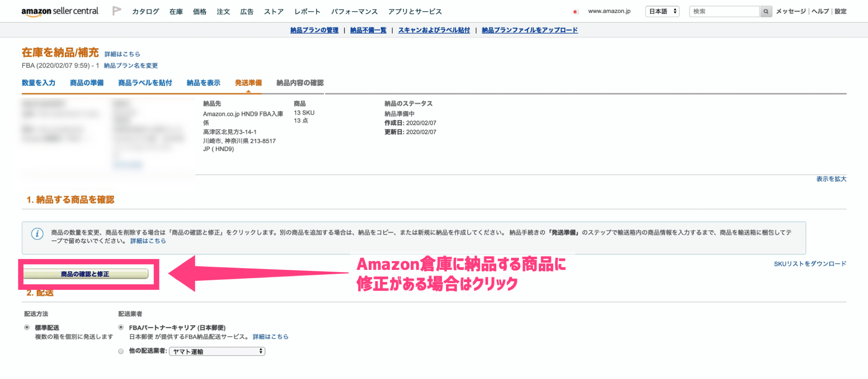Screen dimensions: 868x379
Task: Click 納品プラン名を変更 link
Action: click(131, 66)
